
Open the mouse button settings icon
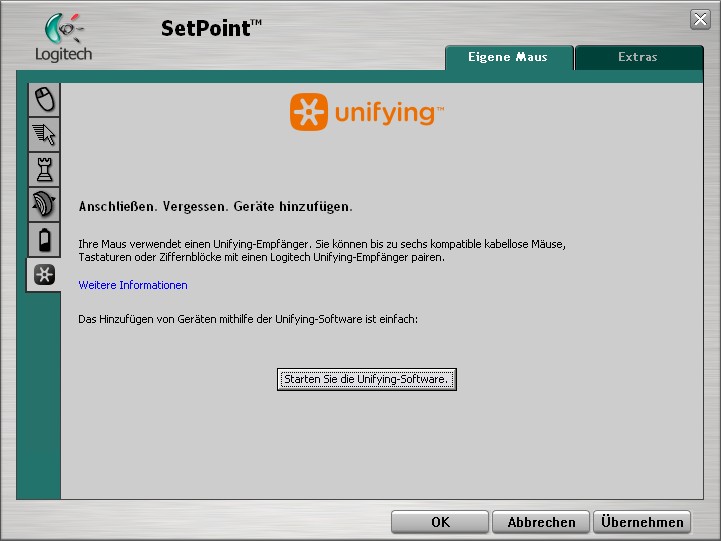coord(45,98)
